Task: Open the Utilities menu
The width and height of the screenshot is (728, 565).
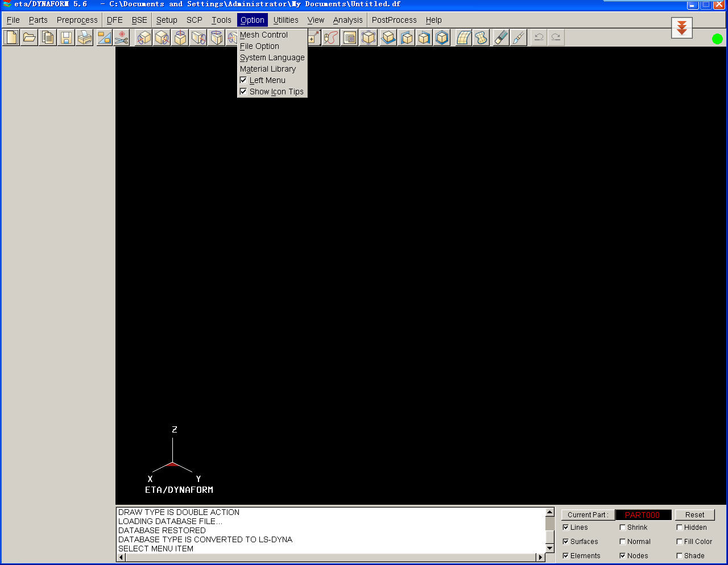Action: 286,20
